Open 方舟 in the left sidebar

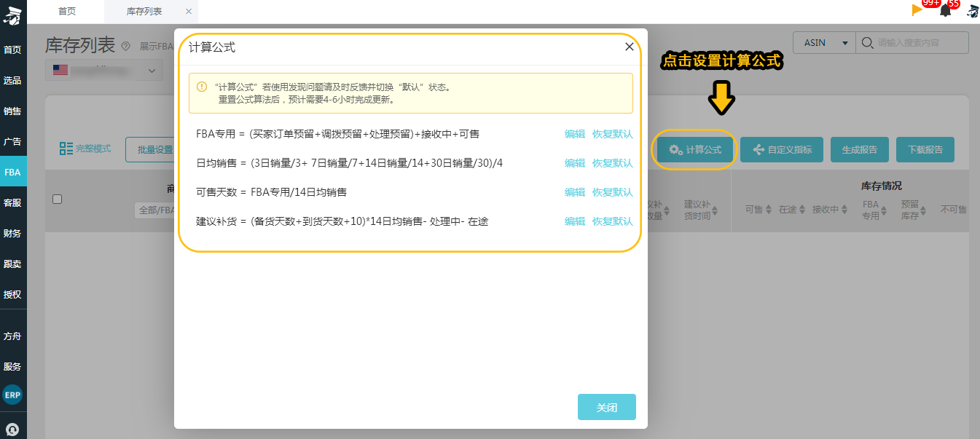[13, 337]
